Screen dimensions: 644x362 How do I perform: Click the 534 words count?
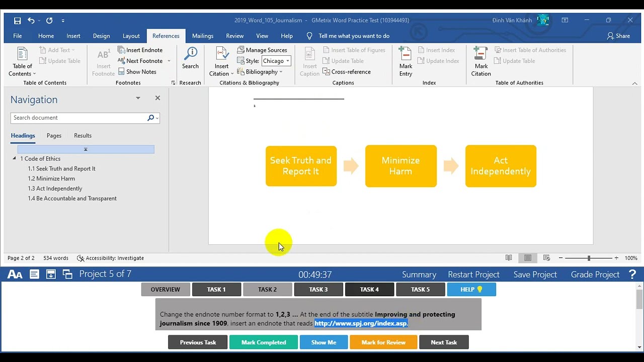click(55, 258)
